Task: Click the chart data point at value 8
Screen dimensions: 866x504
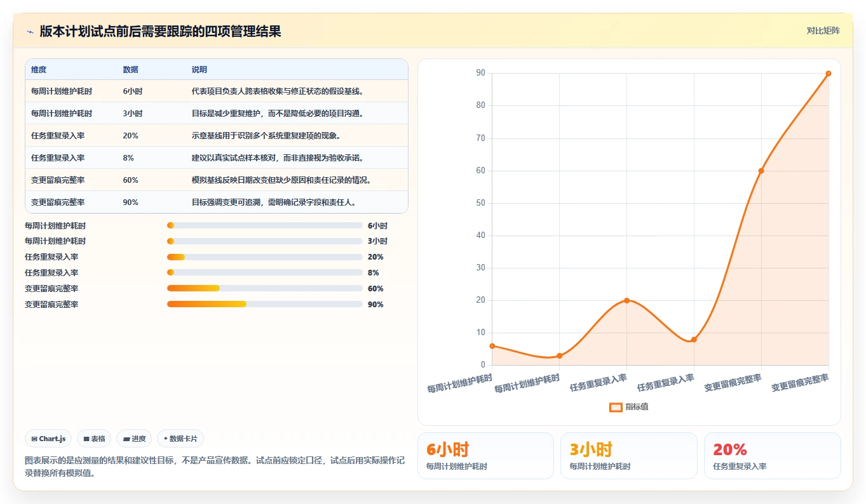Action: 694,340
